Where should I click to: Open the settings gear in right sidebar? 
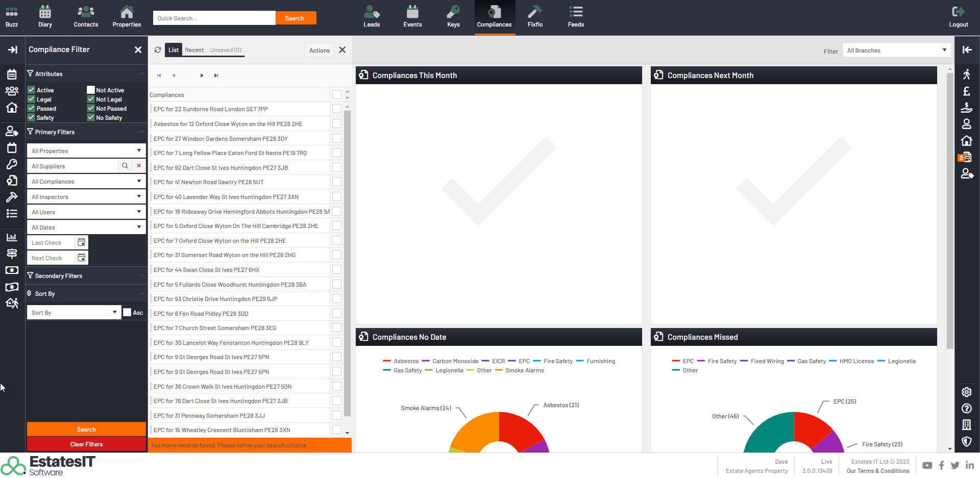click(x=967, y=392)
